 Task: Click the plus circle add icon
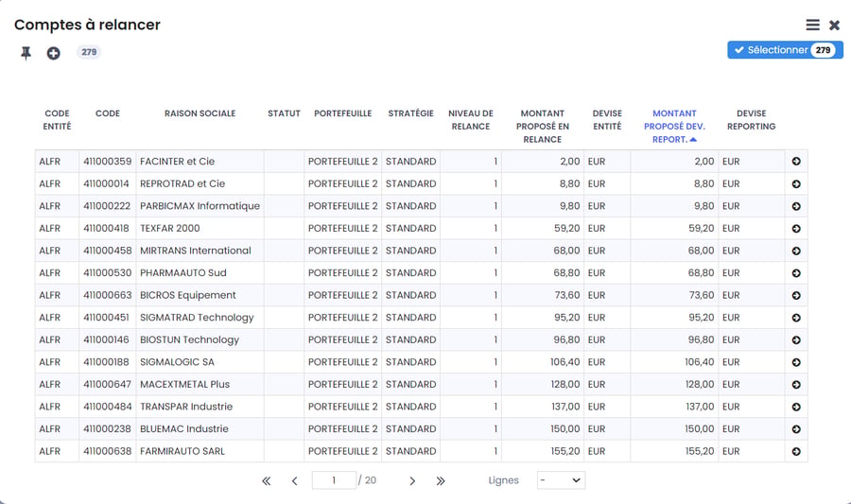[x=53, y=53]
